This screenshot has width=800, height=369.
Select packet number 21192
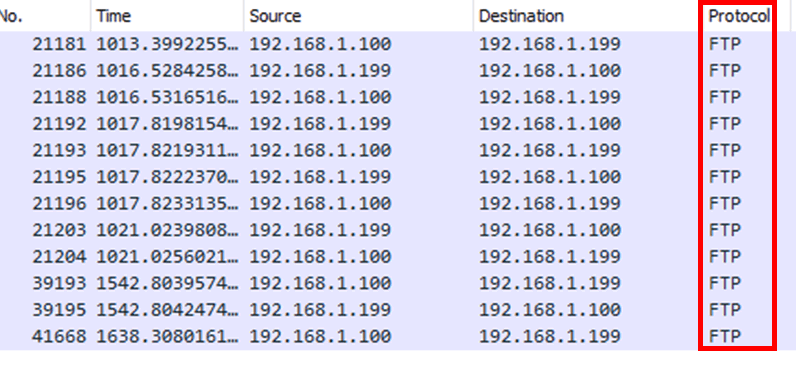400,124
